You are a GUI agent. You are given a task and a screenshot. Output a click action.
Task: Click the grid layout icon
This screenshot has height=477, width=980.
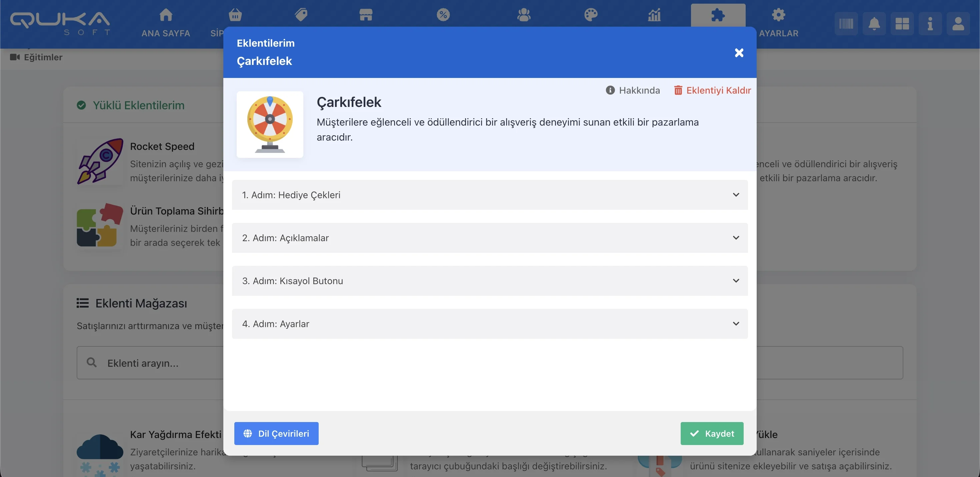click(x=902, y=24)
